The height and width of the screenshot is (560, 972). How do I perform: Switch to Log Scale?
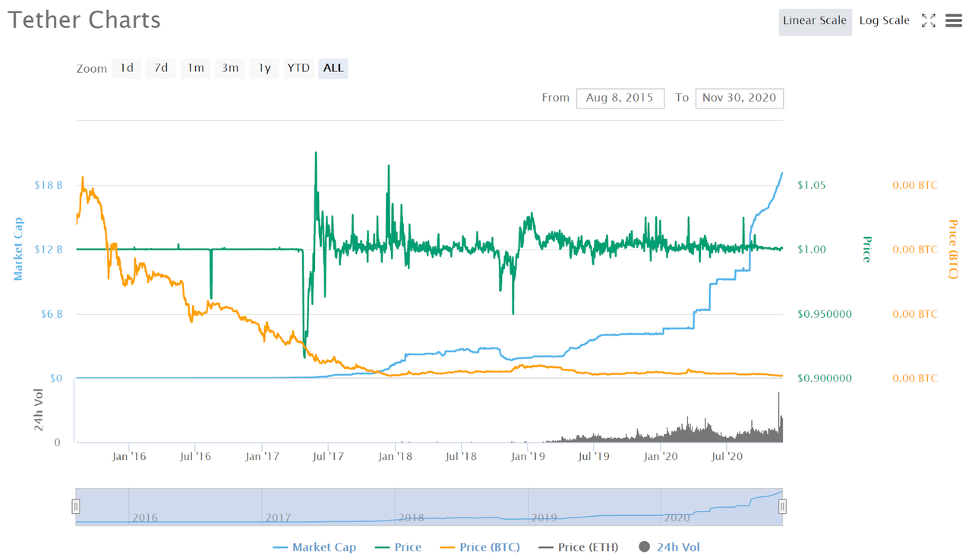click(884, 20)
